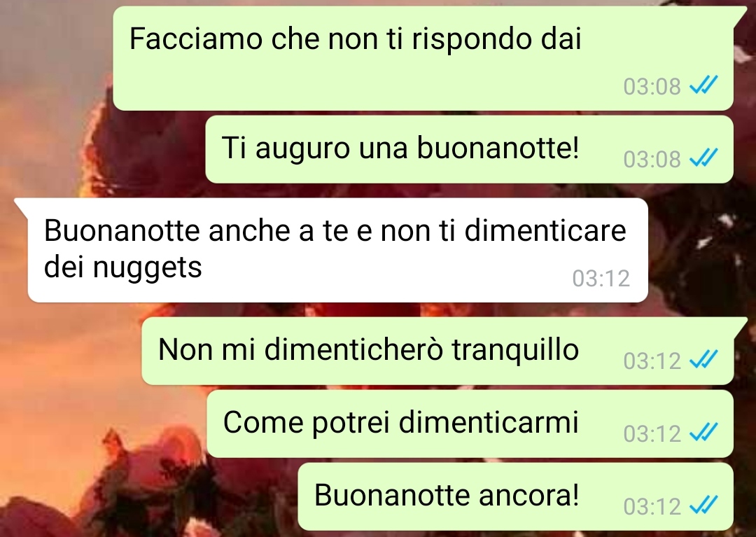Tap chat wallpaper left of 'Buonanotte ancora!'
Image resolution: width=756 pixels, height=537 pixels.
tap(145, 496)
